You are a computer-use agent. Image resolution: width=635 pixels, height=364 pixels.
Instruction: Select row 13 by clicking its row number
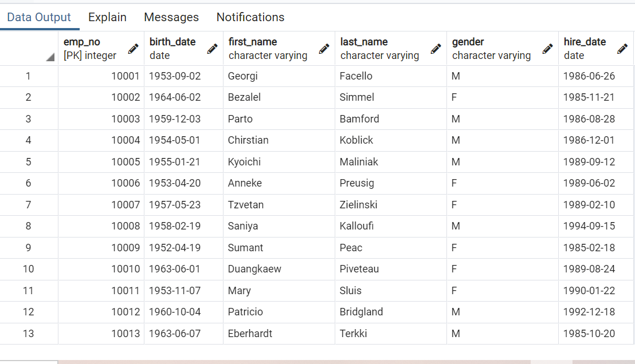tap(29, 333)
